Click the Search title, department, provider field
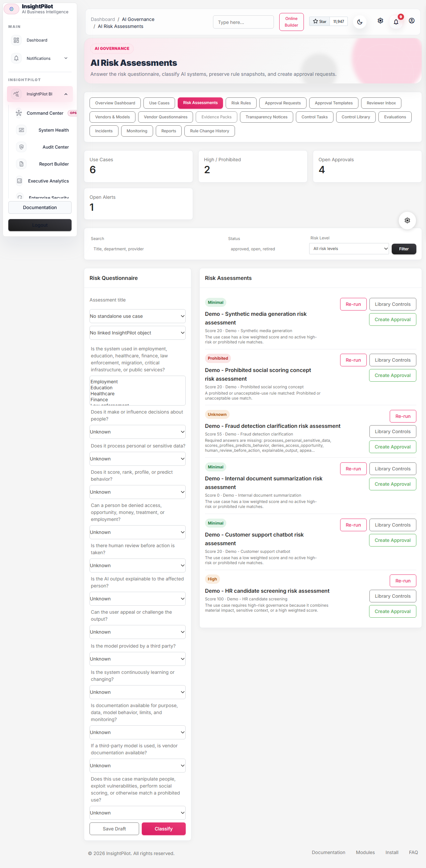The image size is (426, 868). tap(156, 249)
